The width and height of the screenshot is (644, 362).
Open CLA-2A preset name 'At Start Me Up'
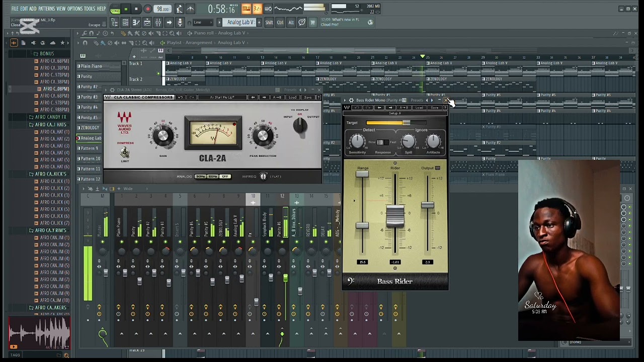(222, 97)
